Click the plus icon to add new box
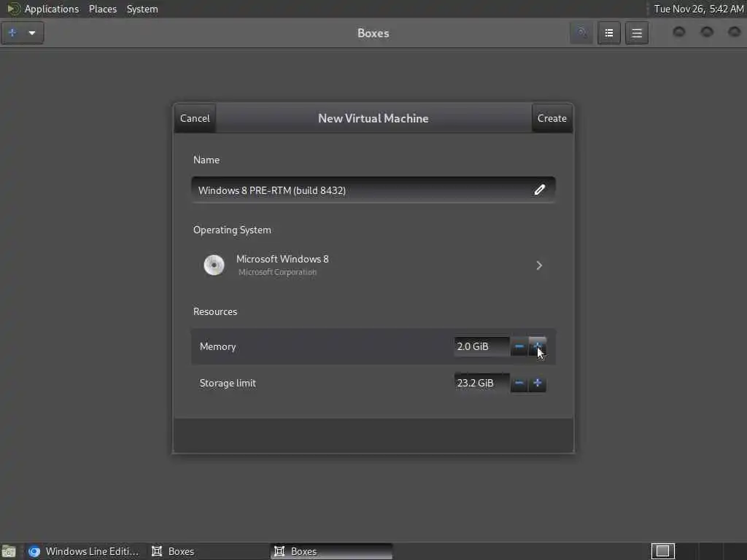This screenshot has width=747, height=560. point(13,33)
